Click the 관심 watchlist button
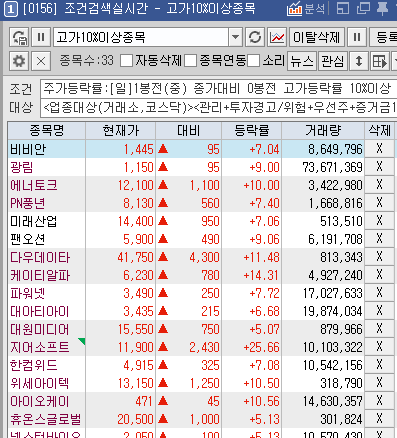This screenshot has height=438, width=397. pyautogui.click(x=333, y=61)
